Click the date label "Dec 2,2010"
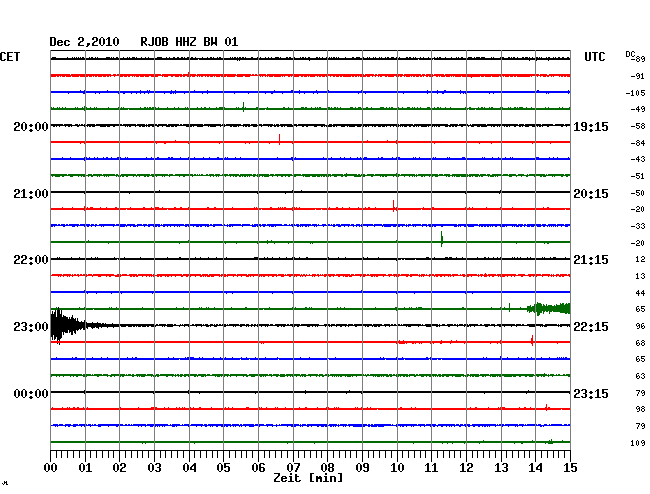Image resolution: width=650 pixels, height=494 pixels. click(x=84, y=42)
